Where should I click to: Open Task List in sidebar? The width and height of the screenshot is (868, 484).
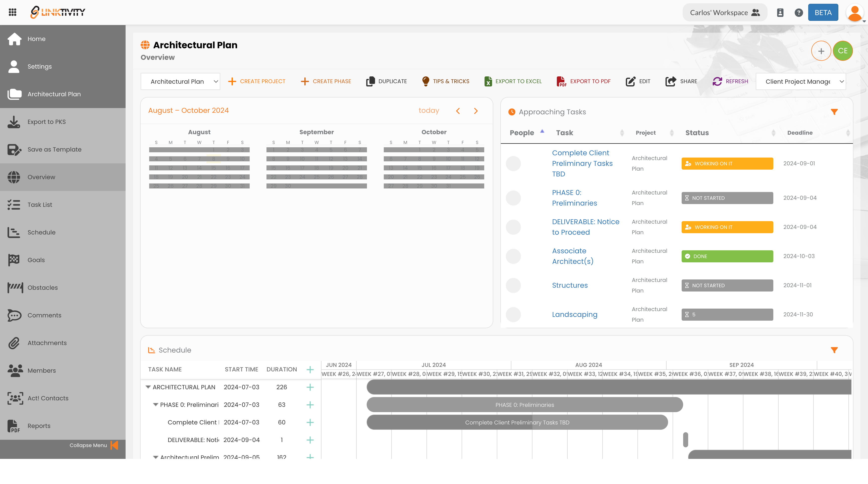point(63,205)
